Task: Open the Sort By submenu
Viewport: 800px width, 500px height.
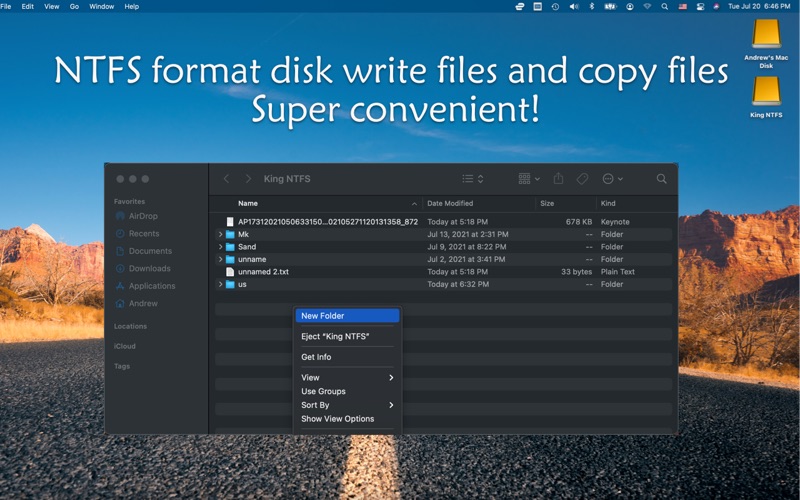Action: pos(347,405)
